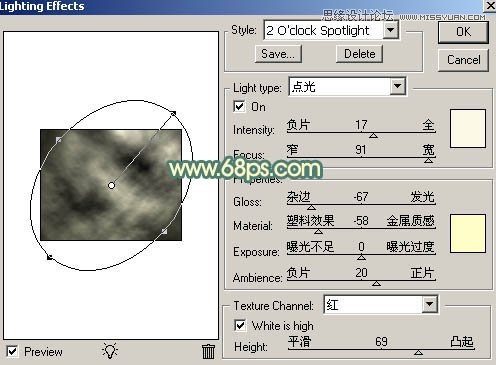496x365 pixels.
Task: Click the Height value 69
Action: click(381, 342)
